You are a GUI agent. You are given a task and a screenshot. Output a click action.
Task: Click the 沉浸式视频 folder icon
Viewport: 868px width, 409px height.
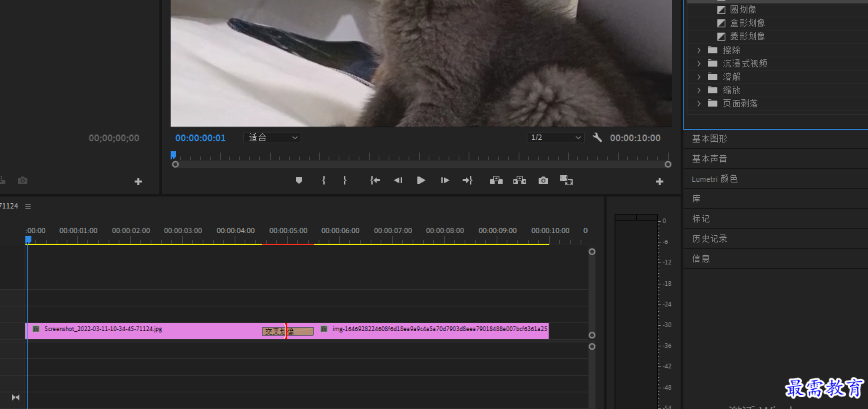(713, 63)
